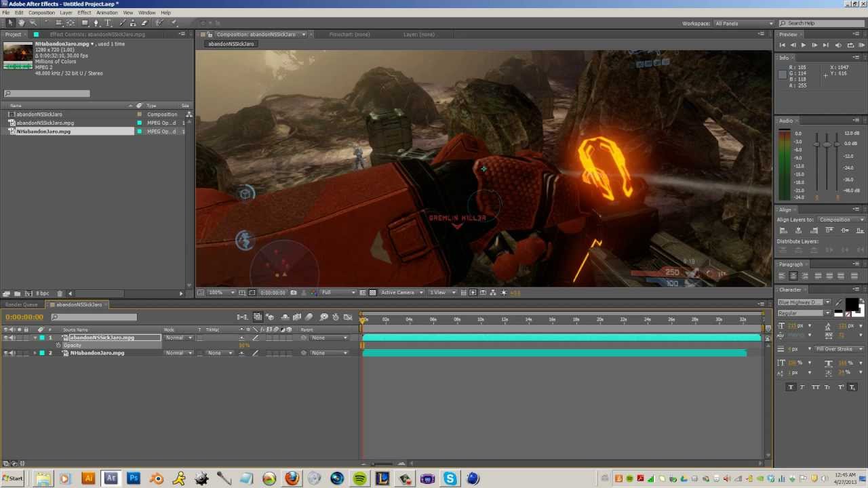Open the Composition menu
Image resolution: width=868 pixels, height=488 pixels.
[x=41, y=13]
